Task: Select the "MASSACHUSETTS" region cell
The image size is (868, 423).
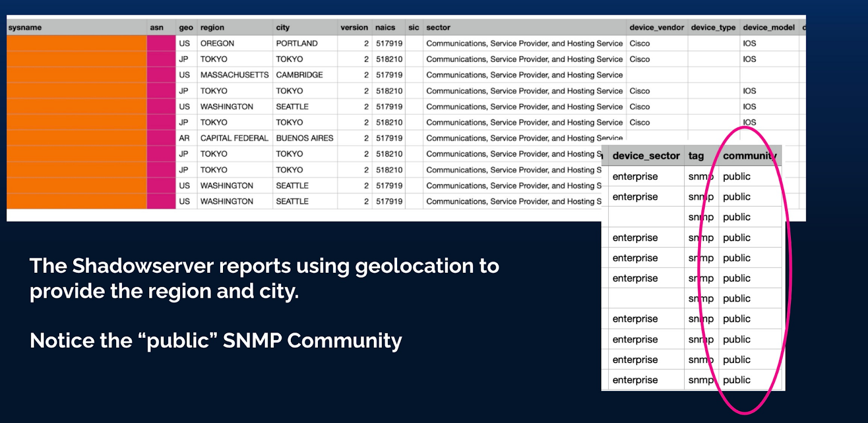Action: tap(234, 75)
